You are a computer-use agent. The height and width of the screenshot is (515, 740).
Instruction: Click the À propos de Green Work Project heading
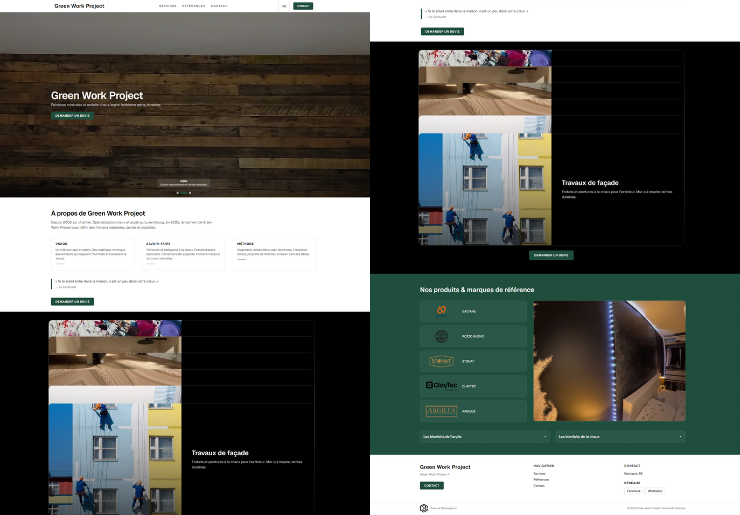pos(98,213)
